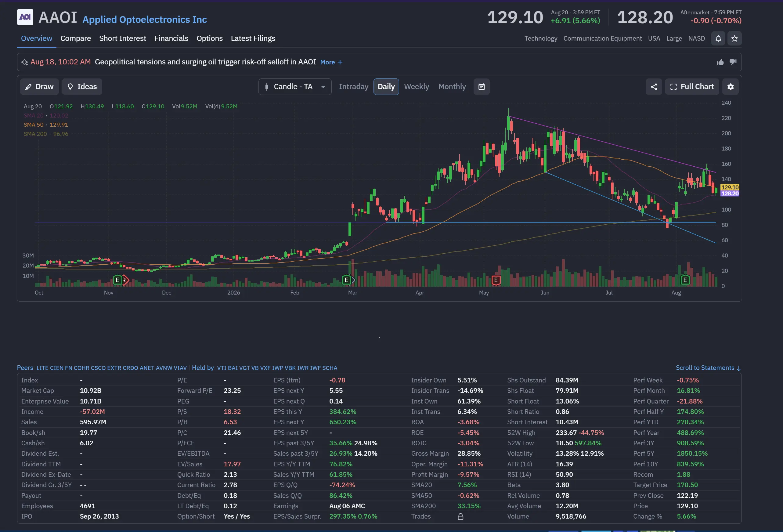Open peer ticker CIEN
The width and height of the screenshot is (783, 532).
tap(56, 368)
